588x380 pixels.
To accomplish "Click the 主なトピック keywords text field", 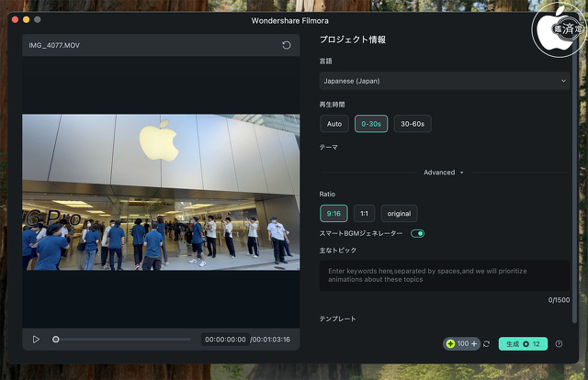I will (x=444, y=275).
